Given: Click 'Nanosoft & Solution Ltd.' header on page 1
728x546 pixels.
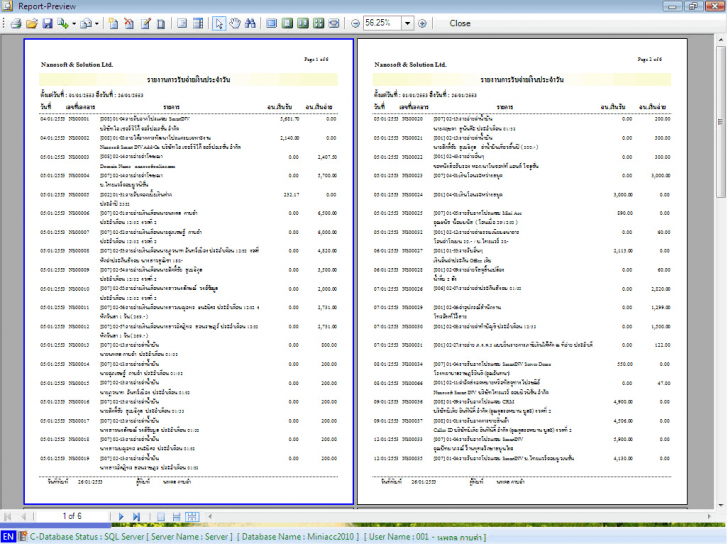Looking at the screenshot, I should pos(77,65).
